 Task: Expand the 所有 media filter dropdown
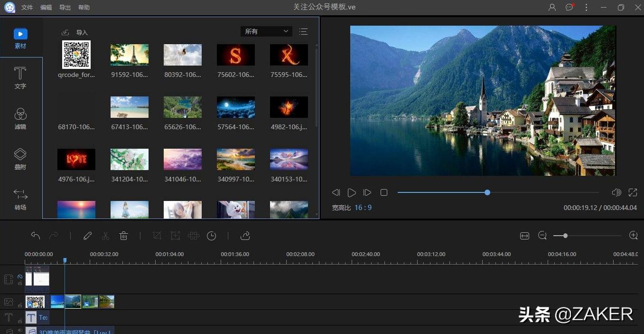tap(266, 31)
